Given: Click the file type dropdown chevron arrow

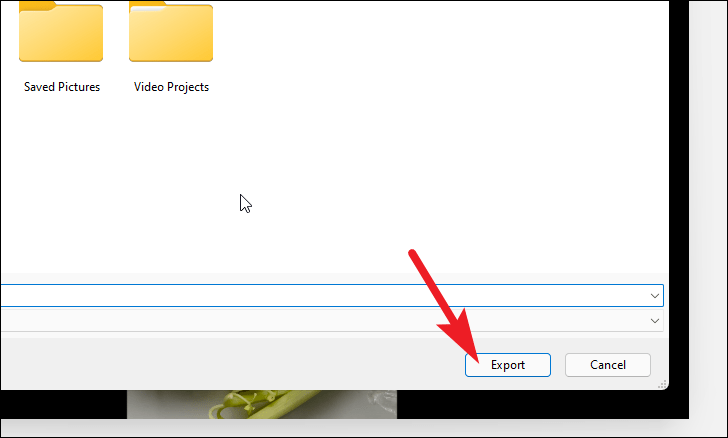Looking at the screenshot, I should [655, 320].
